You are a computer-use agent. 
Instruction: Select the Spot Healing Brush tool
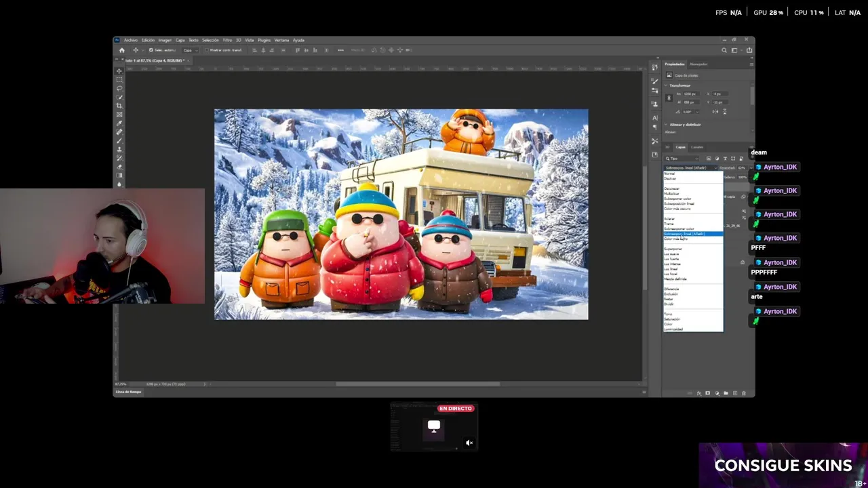[119, 132]
